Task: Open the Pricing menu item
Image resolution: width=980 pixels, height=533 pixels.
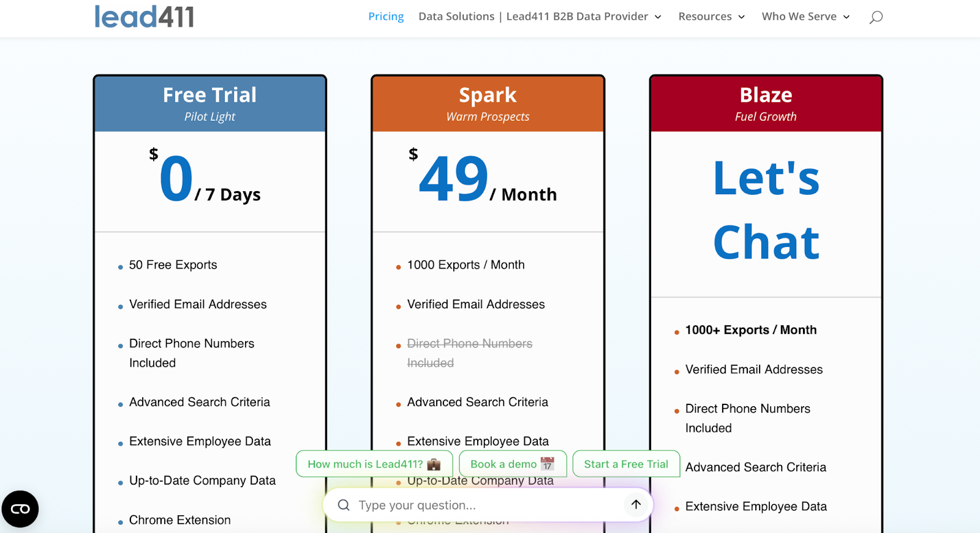Action: coord(386,17)
